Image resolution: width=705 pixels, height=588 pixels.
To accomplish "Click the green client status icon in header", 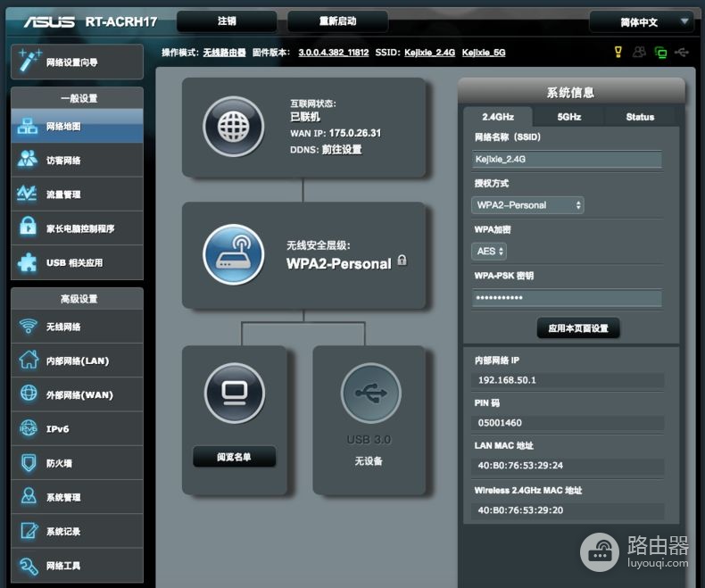I will 660,53.
